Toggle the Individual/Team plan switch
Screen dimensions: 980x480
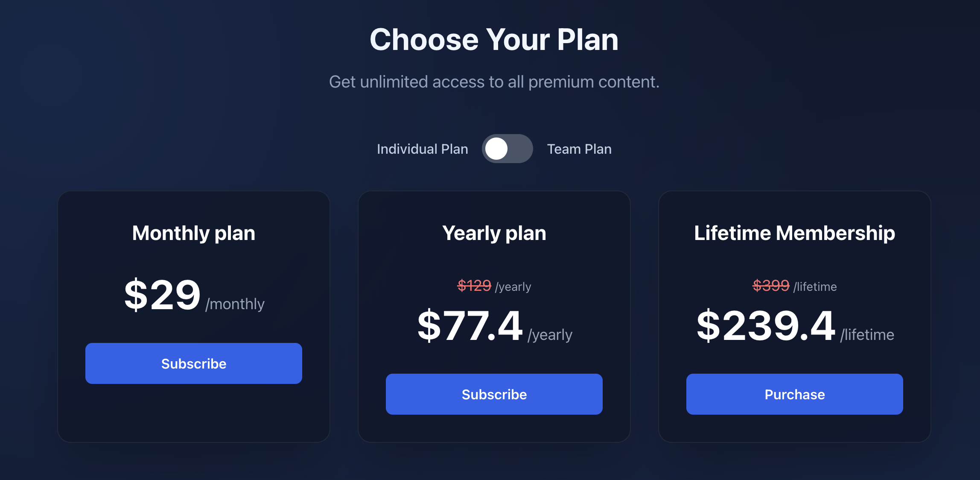tap(507, 149)
